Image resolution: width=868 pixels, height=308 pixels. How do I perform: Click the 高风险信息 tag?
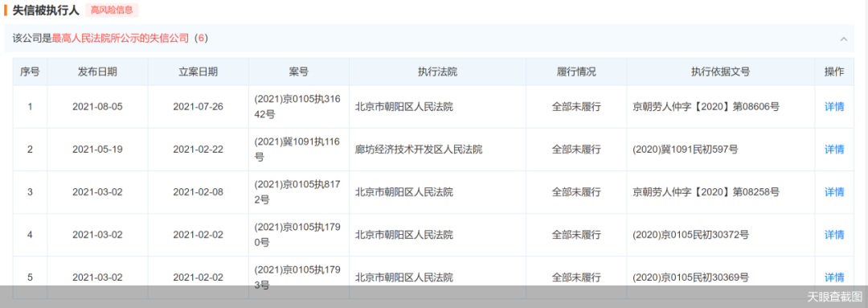pyautogui.click(x=111, y=10)
